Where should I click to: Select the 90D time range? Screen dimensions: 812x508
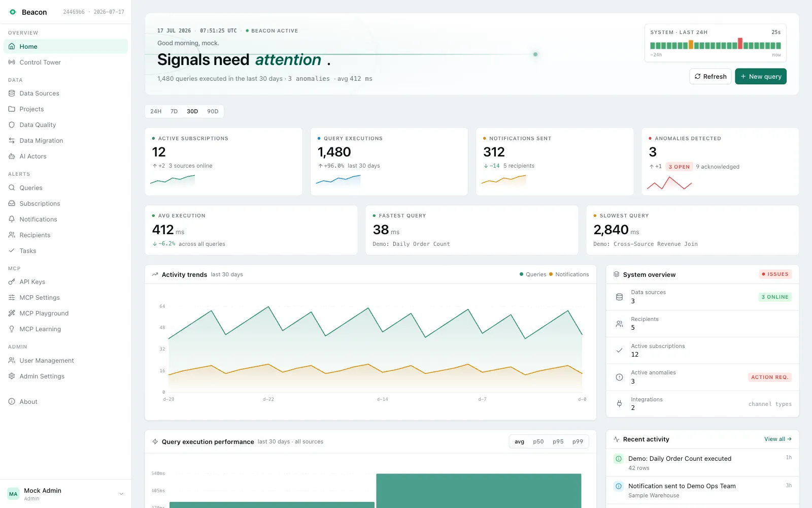click(213, 111)
